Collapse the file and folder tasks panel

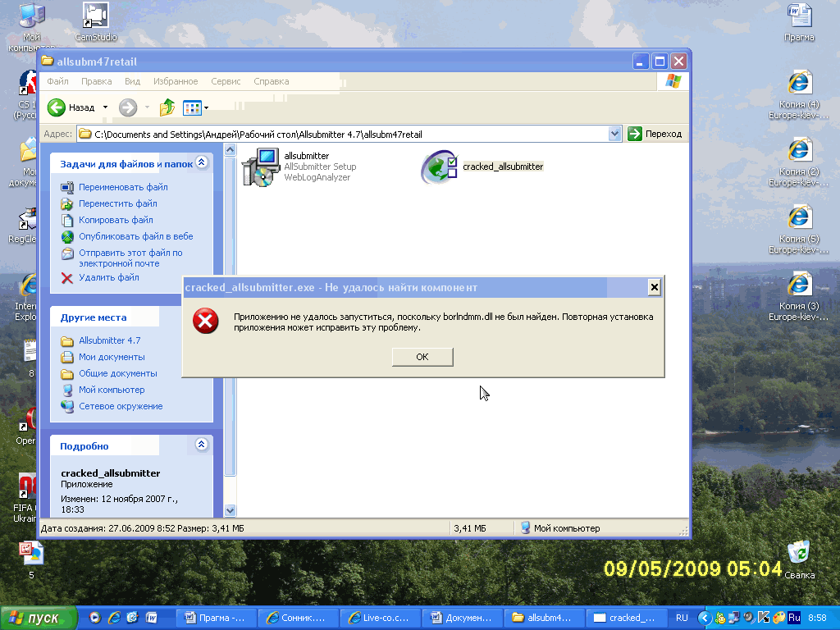tap(202, 163)
